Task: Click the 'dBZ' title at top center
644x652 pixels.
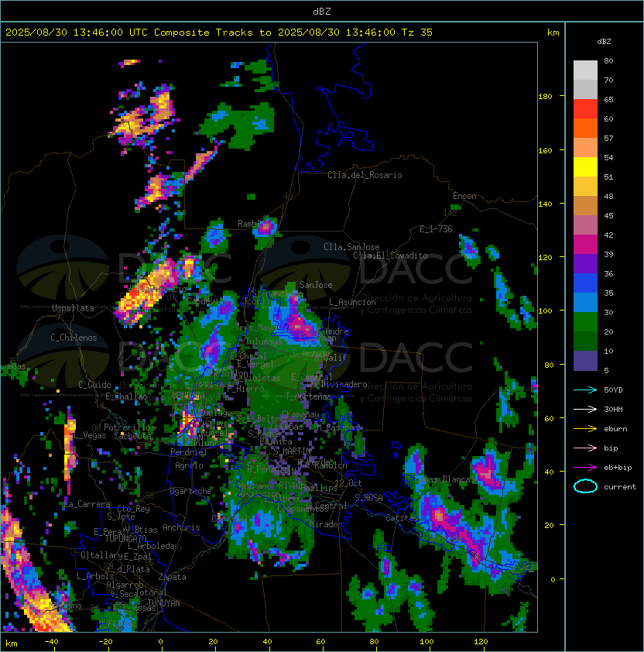Action: click(x=322, y=12)
